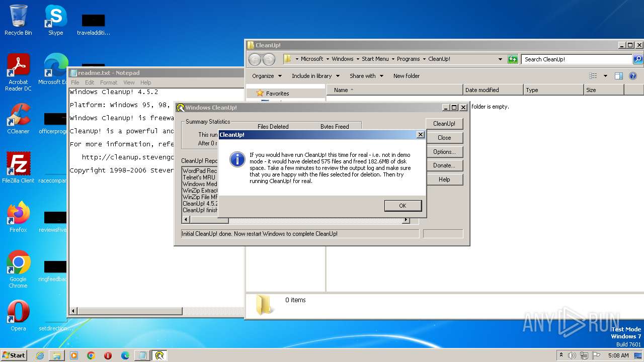Expand the Organize dropdown
The image size is (644, 362).
[267, 76]
